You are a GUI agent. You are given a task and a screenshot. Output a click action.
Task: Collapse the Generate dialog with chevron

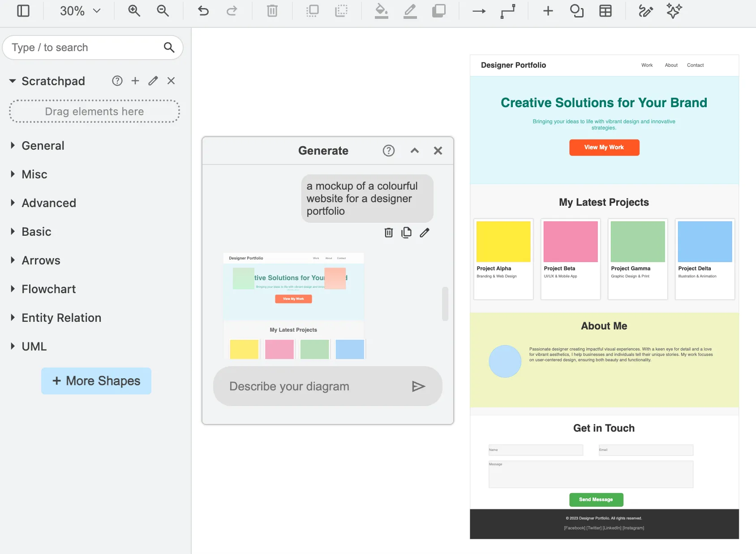click(x=415, y=151)
